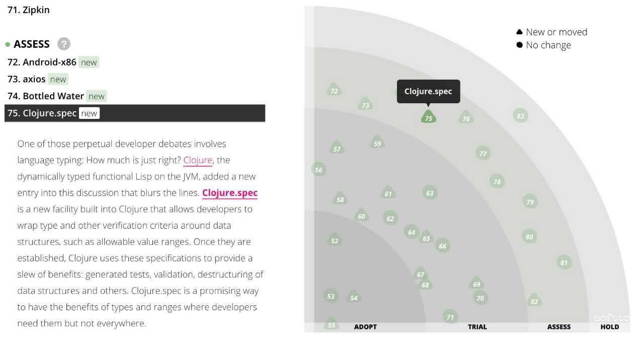This screenshot has height=337, width=644.
Task: Select radar blip number 52
Action: 335,241
